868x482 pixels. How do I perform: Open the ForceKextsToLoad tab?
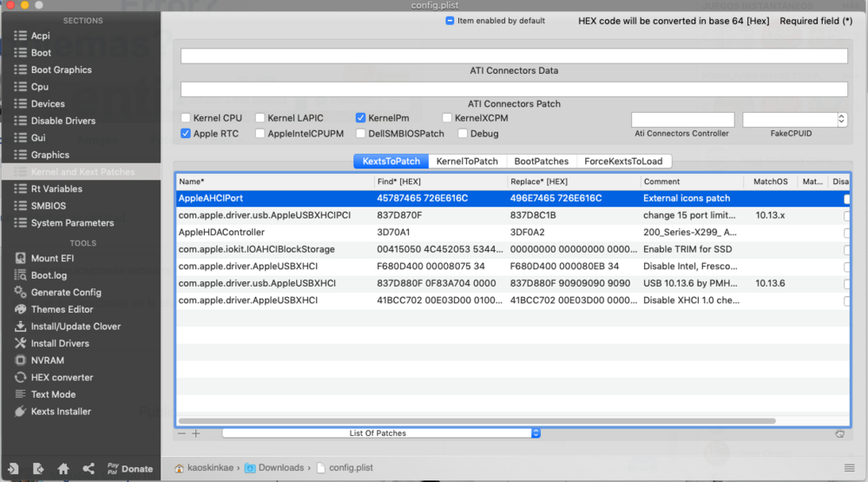coord(623,162)
